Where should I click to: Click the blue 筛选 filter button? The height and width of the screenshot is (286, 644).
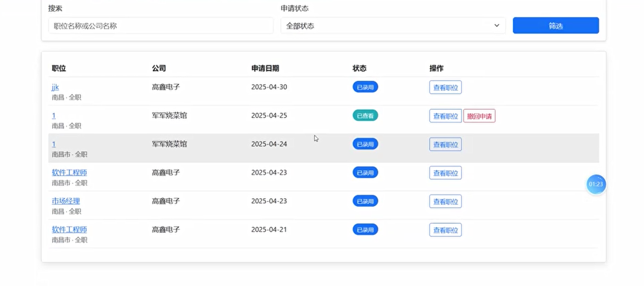click(x=555, y=26)
